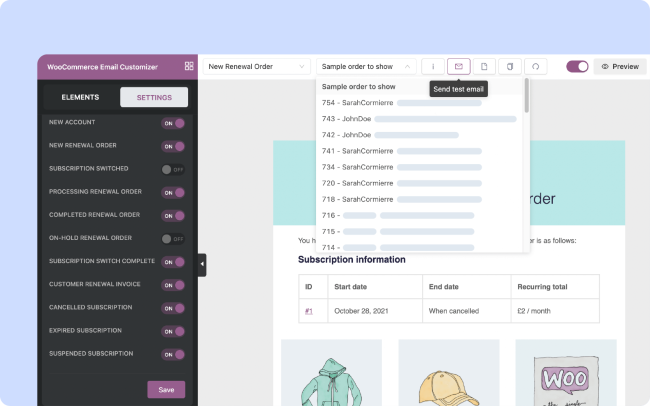This screenshot has width=650, height=406.
Task: Click the yellow cap product image
Action: coord(449,373)
